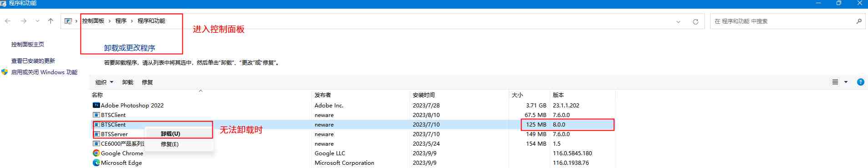
Task: Select the CE6000产品系列 row
Action: coord(353,143)
